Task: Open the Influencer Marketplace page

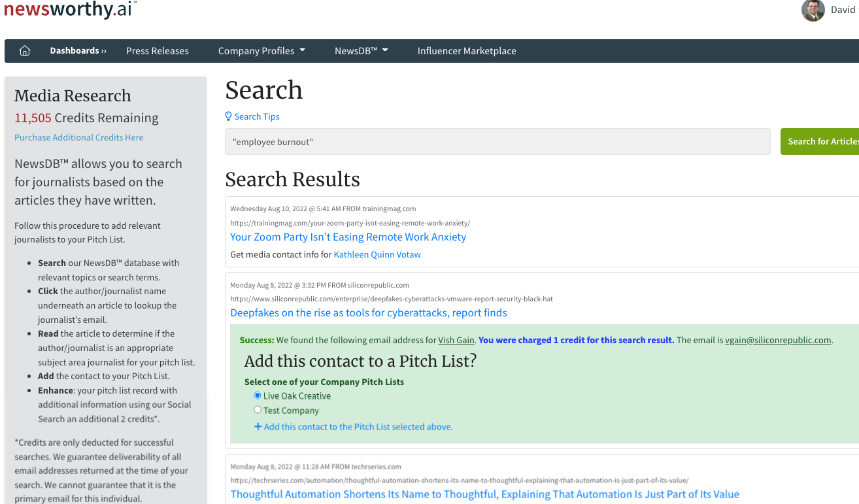Action: pyautogui.click(x=467, y=51)
